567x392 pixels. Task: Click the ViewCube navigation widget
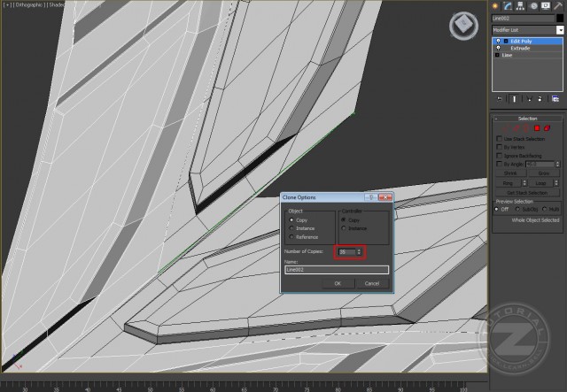click(462, 26)
